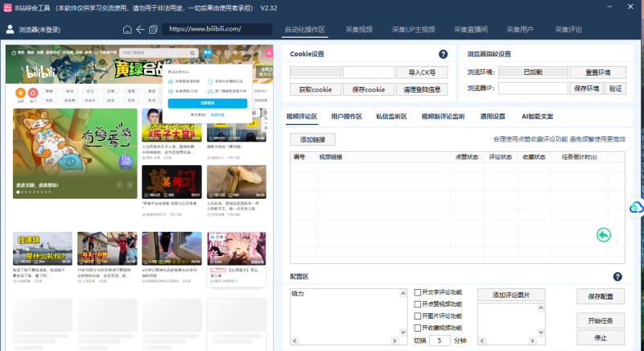This screenshot has width=644, height=351.
Task: Click the 验证 button
Action: 615,89
